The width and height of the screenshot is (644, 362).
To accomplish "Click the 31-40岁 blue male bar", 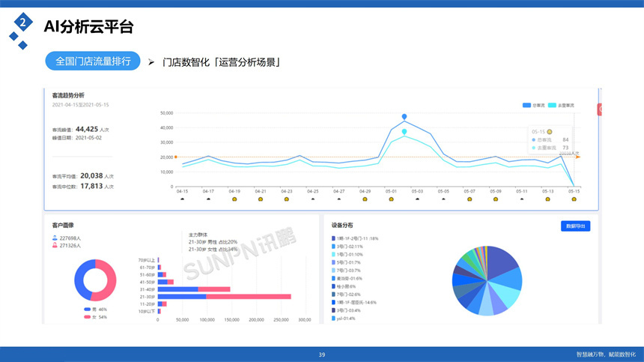I will (x=177, y=289).
